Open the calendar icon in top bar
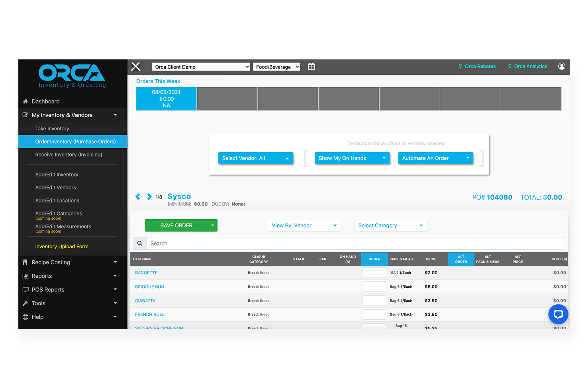Viewport: 588px width, 389px height. 312,67
